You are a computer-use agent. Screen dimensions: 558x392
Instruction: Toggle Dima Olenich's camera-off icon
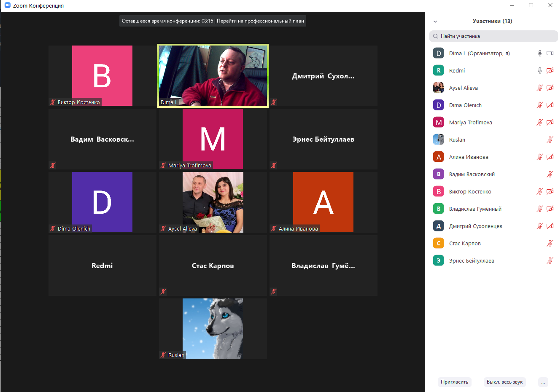coord(550,105)
